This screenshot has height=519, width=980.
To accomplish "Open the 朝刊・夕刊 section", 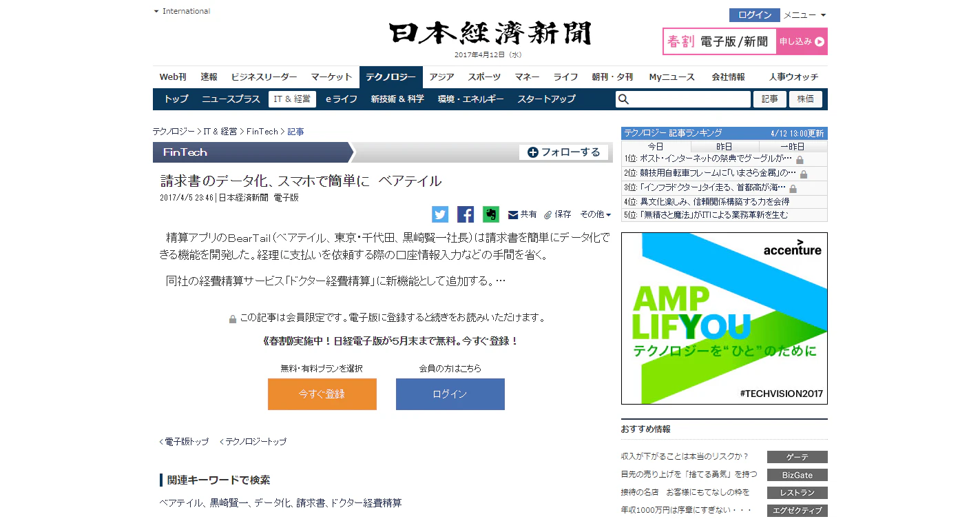I will (612, 77).
